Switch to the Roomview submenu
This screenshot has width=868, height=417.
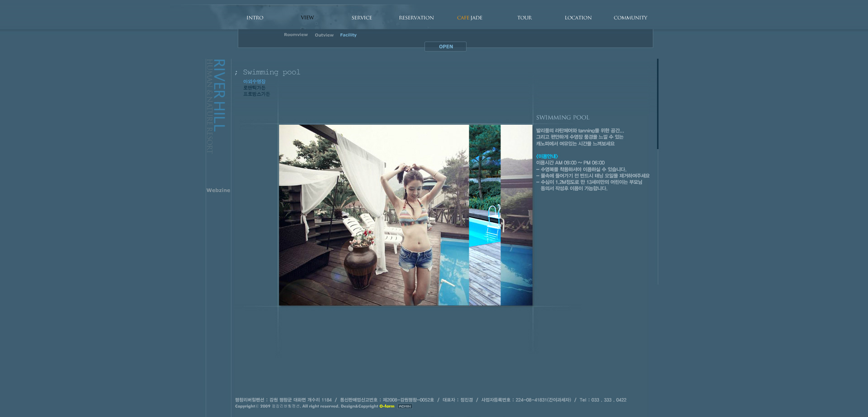tap(296, 35)
